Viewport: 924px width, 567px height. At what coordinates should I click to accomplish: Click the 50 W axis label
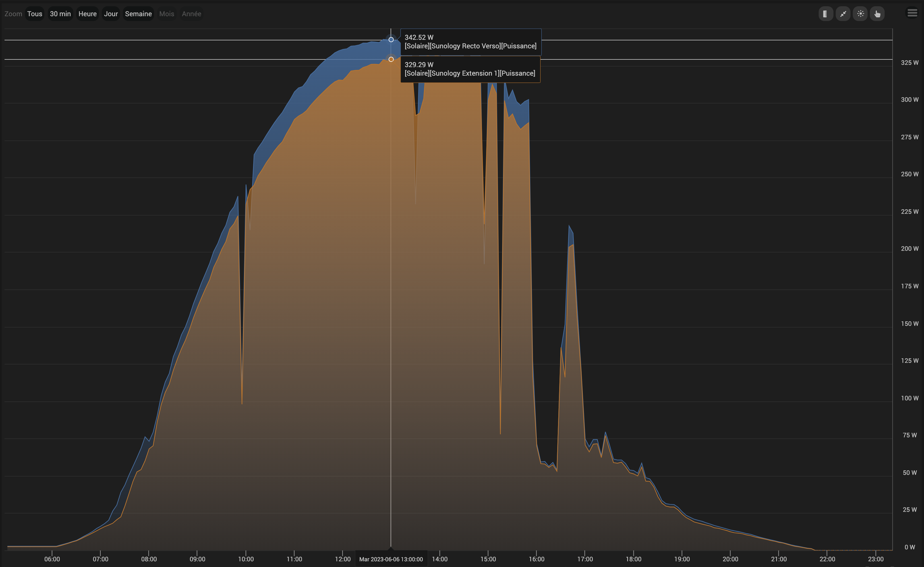click(910, 473)
